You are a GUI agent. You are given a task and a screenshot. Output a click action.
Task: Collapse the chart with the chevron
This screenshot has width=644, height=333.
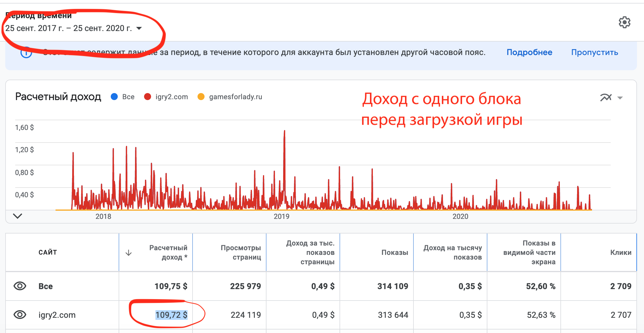coord(18,216)
